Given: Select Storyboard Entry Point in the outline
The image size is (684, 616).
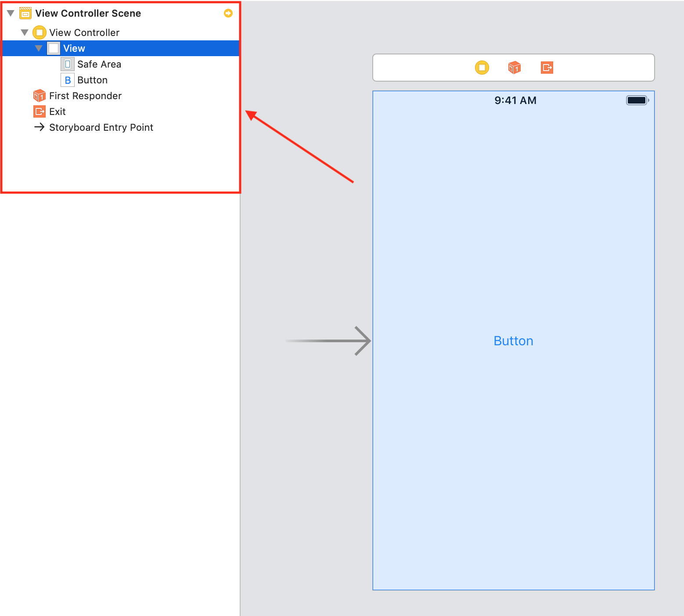Looking at the screenshot, I should click(101, 127).
